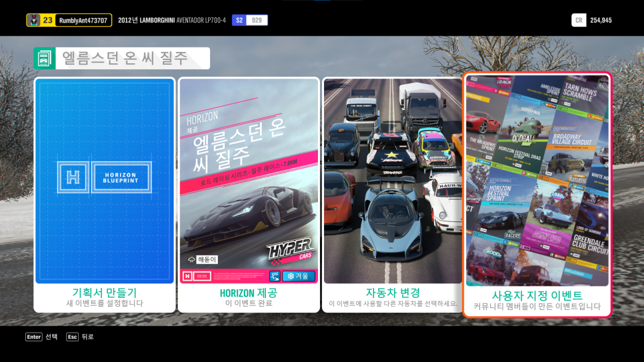Click the HYPER CARS logo
The height and width of the screenshot is (362, 644).
[291, 251]
